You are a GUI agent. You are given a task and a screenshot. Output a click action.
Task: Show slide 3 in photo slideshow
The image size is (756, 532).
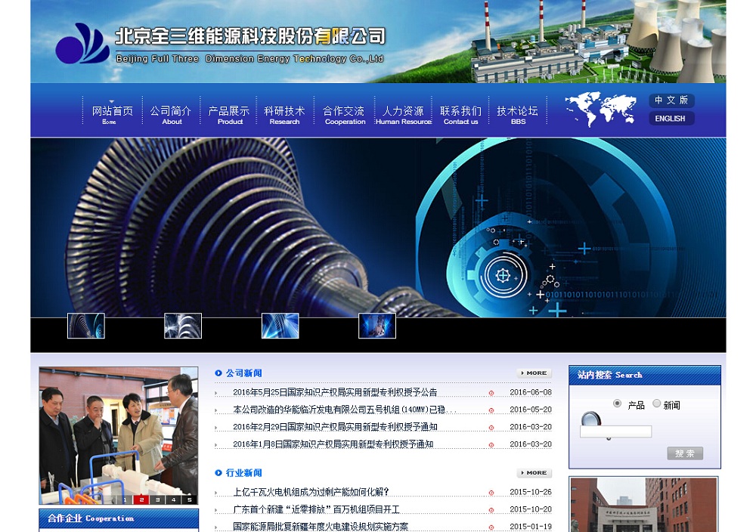[x=157, y=500]
